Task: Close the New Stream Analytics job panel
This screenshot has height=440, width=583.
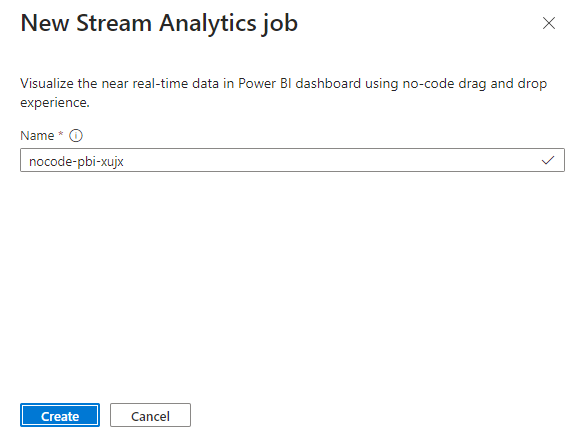Action: pos(548,23)
